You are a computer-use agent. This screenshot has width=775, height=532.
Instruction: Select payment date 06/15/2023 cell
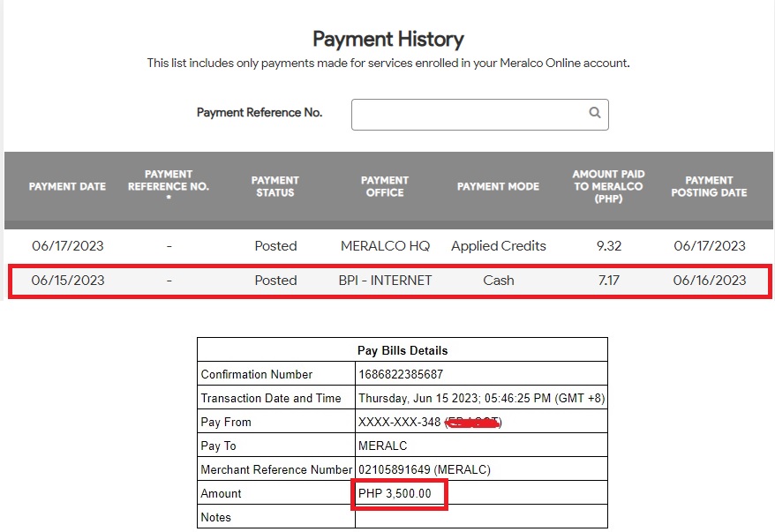click(x=68, y=281)
